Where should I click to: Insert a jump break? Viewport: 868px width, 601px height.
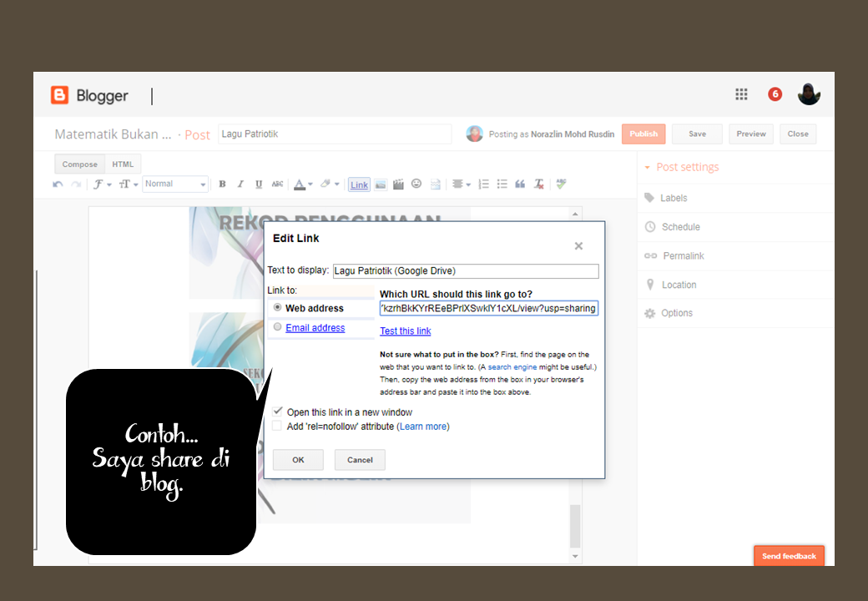click(436, 184)
